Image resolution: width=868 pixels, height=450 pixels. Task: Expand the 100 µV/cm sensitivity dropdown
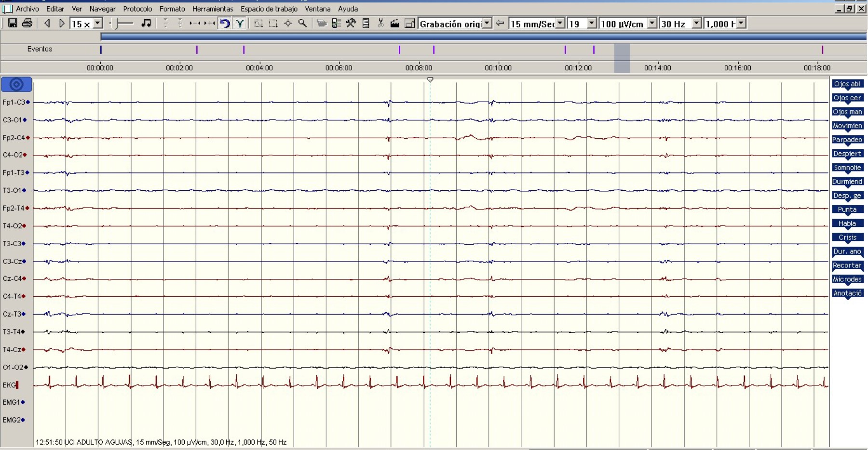point(652,23)
